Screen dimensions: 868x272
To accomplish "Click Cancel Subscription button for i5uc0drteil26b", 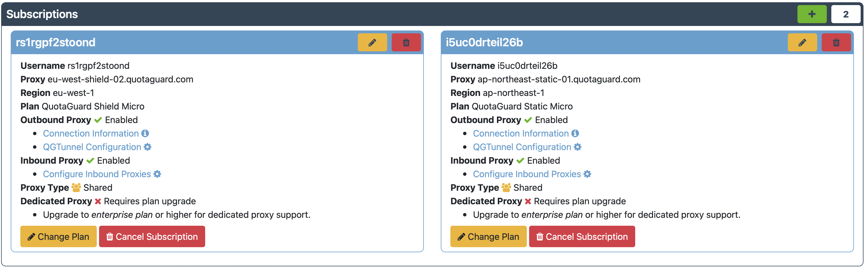I will click(582, 237).
